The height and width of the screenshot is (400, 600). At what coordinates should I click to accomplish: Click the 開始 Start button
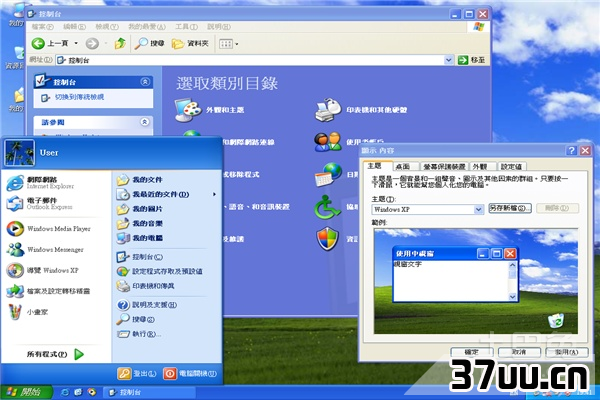(26, 392)
